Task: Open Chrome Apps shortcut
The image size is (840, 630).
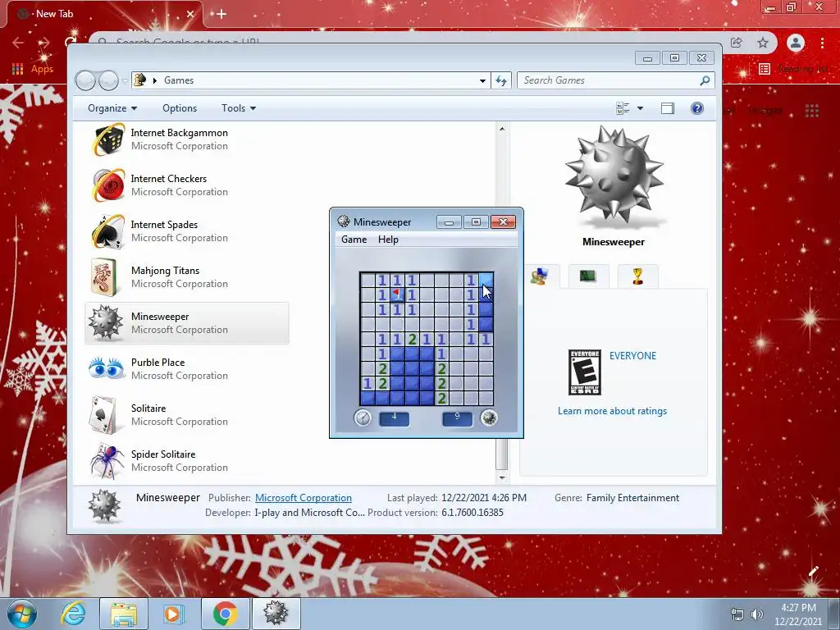Action: tap(33, 69)
